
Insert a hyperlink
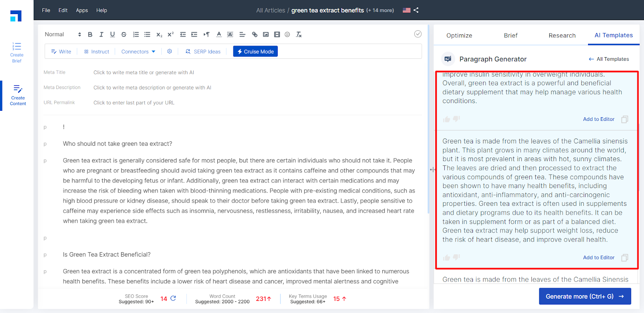[254, 35]
